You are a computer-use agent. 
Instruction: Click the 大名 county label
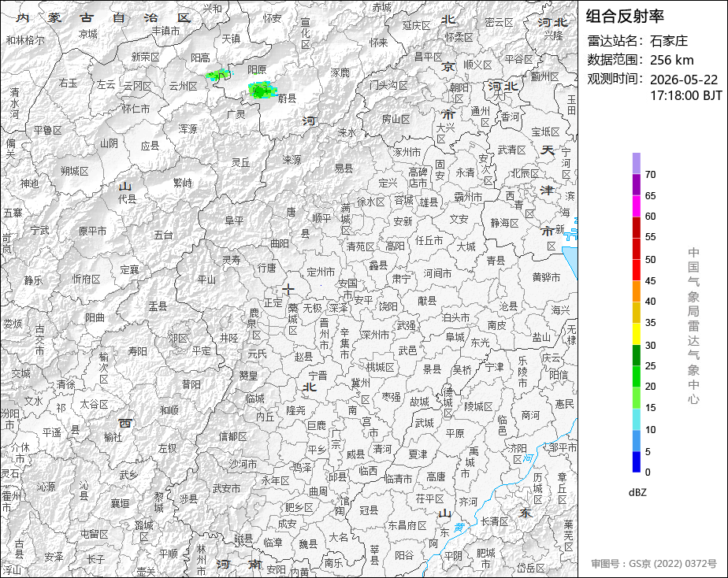click(339, 537)
